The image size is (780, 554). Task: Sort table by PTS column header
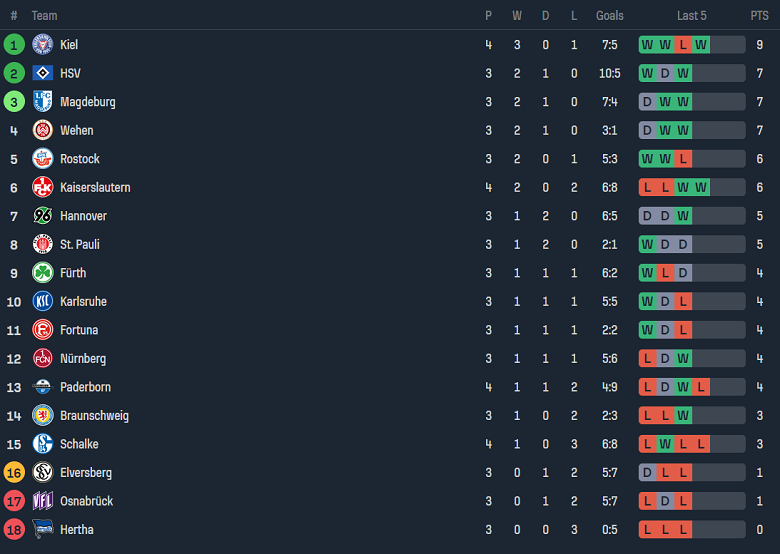pyautogui.click(x=760, y=16)
